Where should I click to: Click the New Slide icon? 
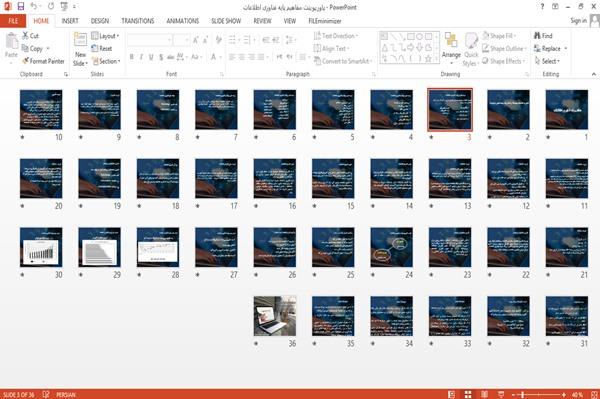[x=80, y=40]
